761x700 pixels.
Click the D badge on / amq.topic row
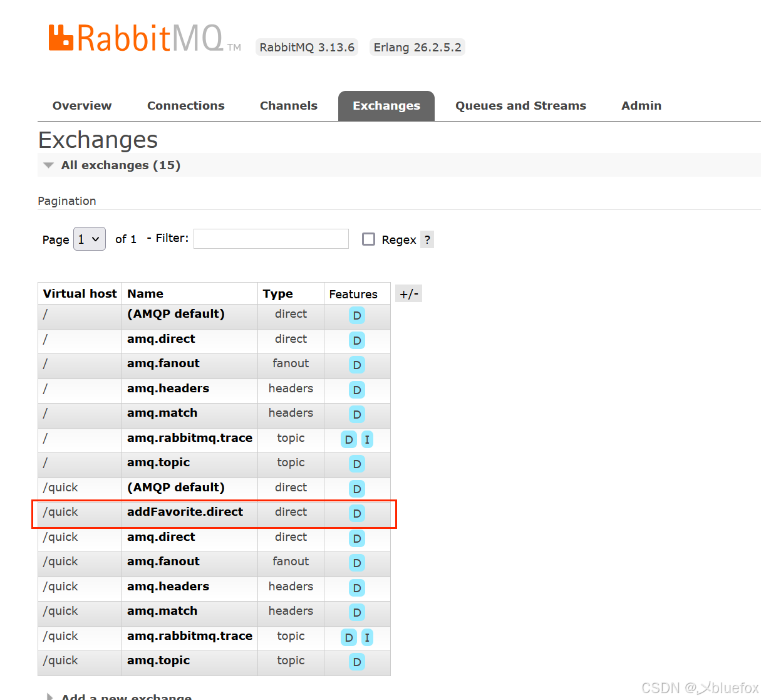coord(357,464)
